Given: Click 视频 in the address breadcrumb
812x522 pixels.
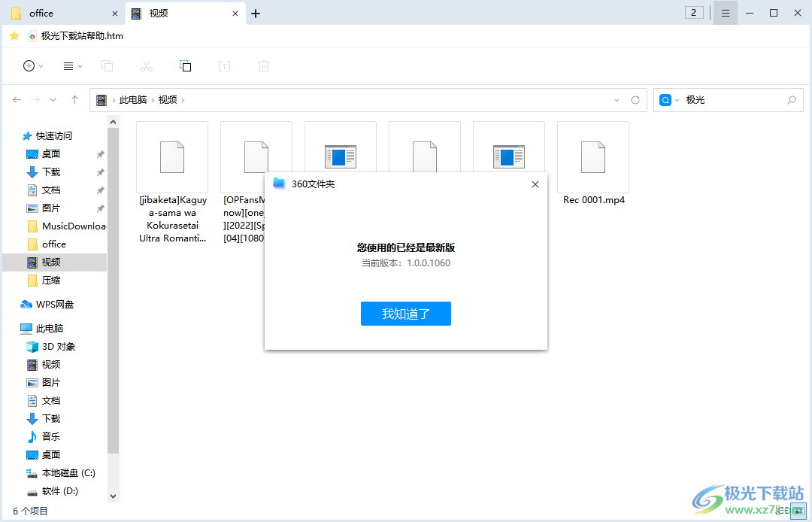Looking at the screenshot, I should tap(167, 100).
